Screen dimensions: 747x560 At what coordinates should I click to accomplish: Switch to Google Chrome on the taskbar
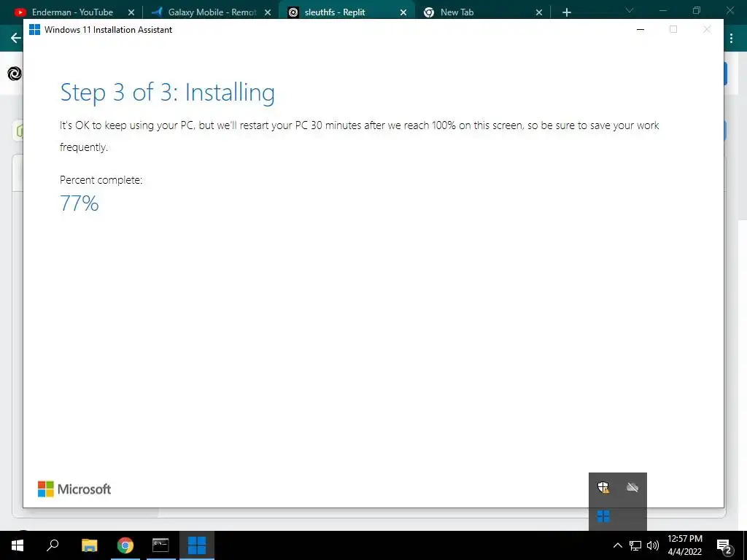(x=125, y=545)
